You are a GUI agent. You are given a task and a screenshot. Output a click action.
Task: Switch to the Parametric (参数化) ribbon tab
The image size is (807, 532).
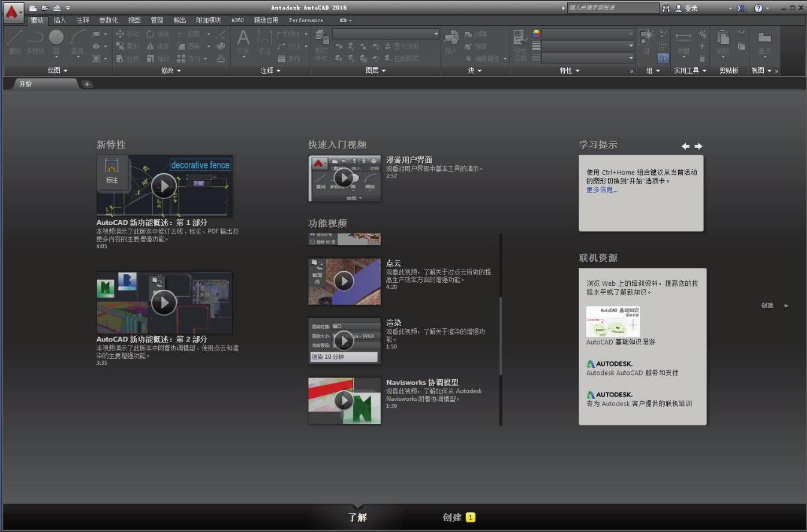[x=109, y=20]
